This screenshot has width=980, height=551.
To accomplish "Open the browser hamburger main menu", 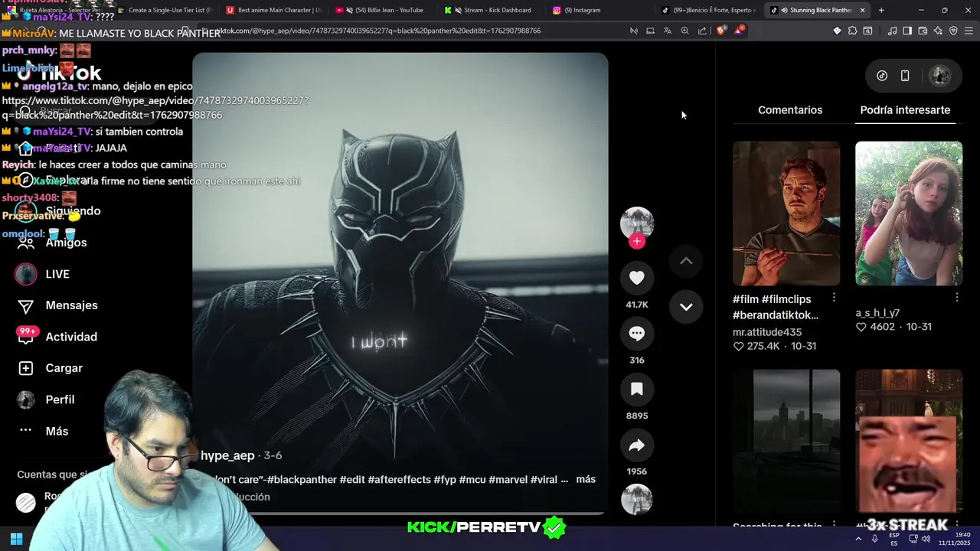I will 969,31.
